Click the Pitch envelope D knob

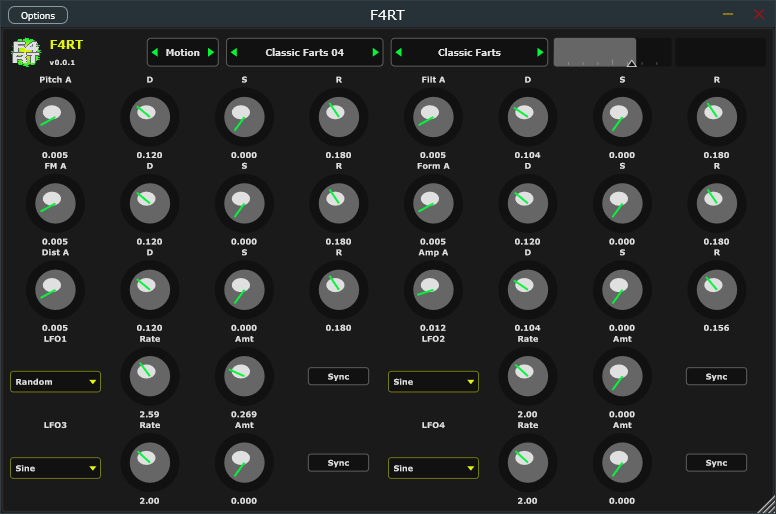pyautogui.click(x=149, y=117)
